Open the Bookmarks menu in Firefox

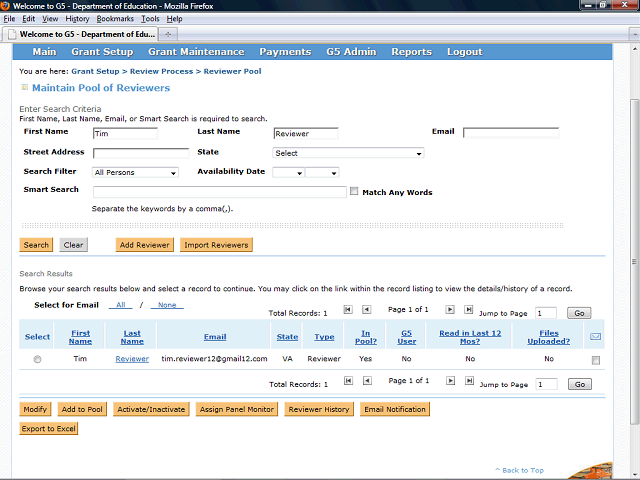point(114,19)
